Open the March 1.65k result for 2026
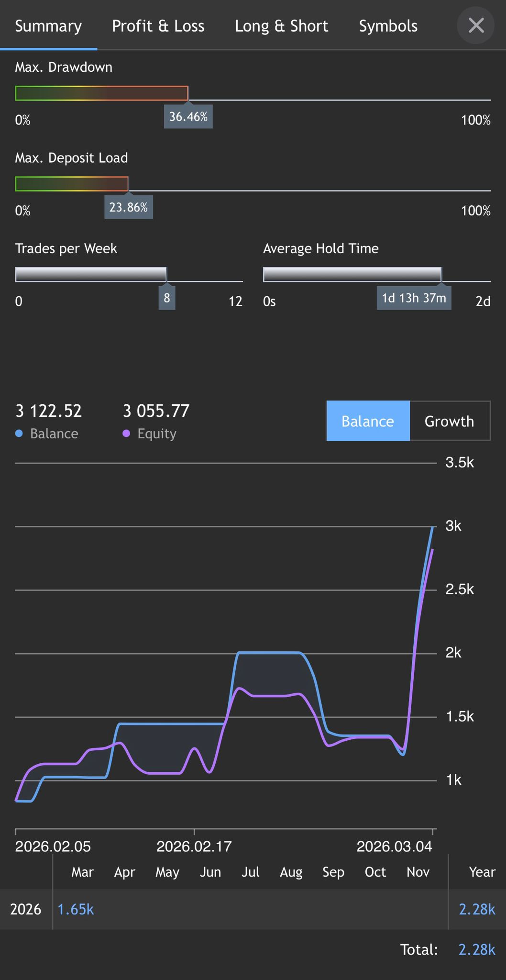This screenshot has width=506, height=980. click(x=75, y=909)
